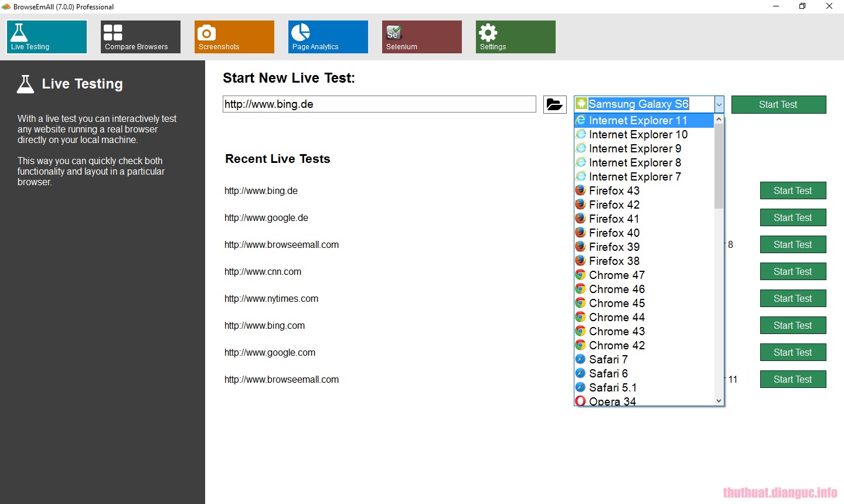Start test for recent http://www.bing.de
The width and height of the screenshot is (844, 504).
click(793, 190)
